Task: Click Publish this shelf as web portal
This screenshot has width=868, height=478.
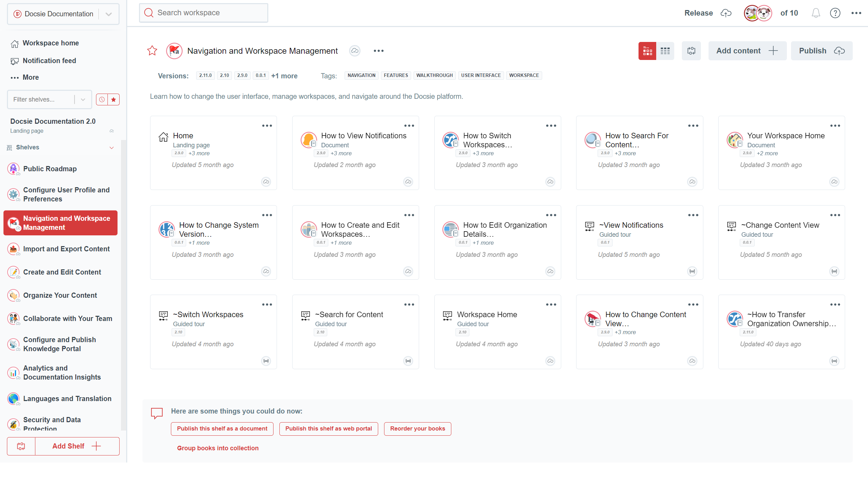Action: point(328,429)
